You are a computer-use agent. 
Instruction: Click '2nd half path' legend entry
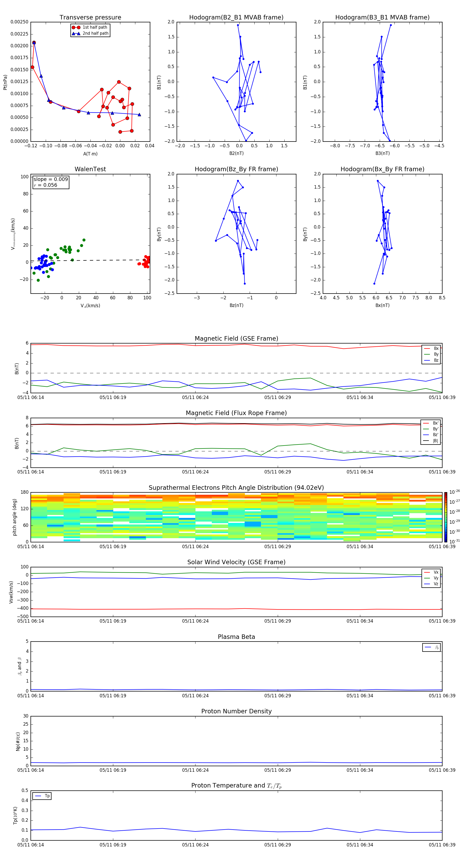pos(90,33)
